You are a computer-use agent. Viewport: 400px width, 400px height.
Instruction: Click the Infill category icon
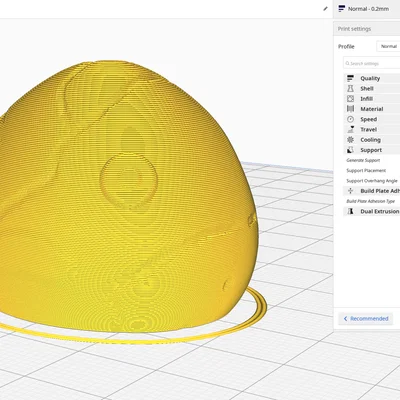(350, 99)
